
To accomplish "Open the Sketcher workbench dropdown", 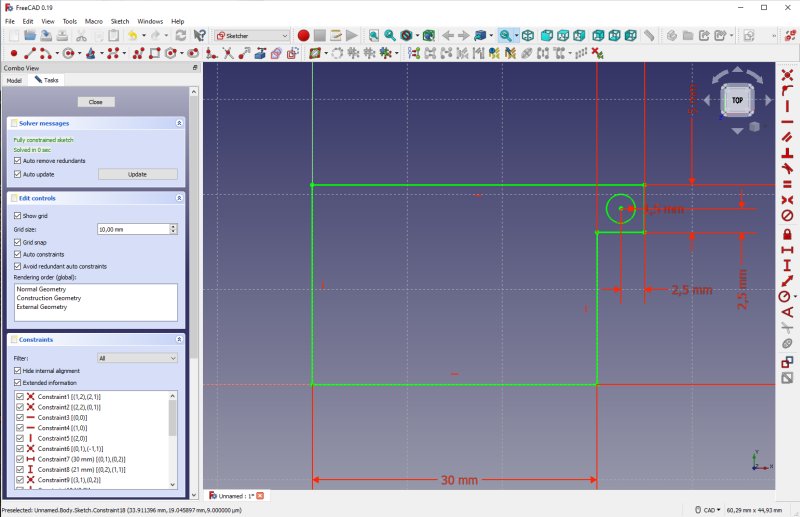I will 252,36.
